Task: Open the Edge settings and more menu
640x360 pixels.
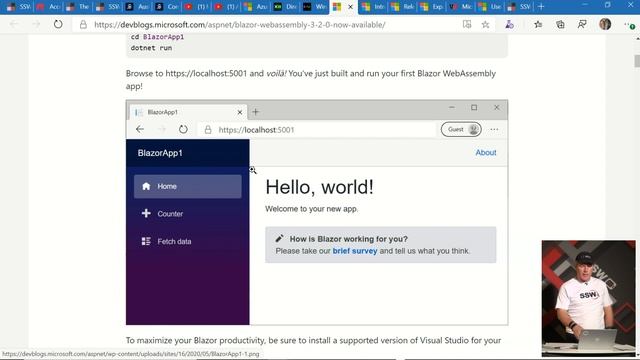Action: pos(629,25)
